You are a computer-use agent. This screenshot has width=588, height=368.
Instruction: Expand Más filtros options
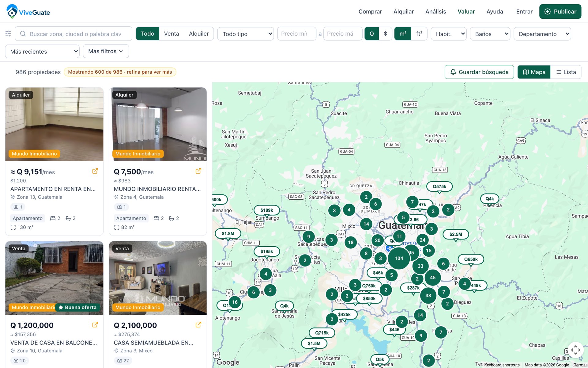tap(106, 51)
